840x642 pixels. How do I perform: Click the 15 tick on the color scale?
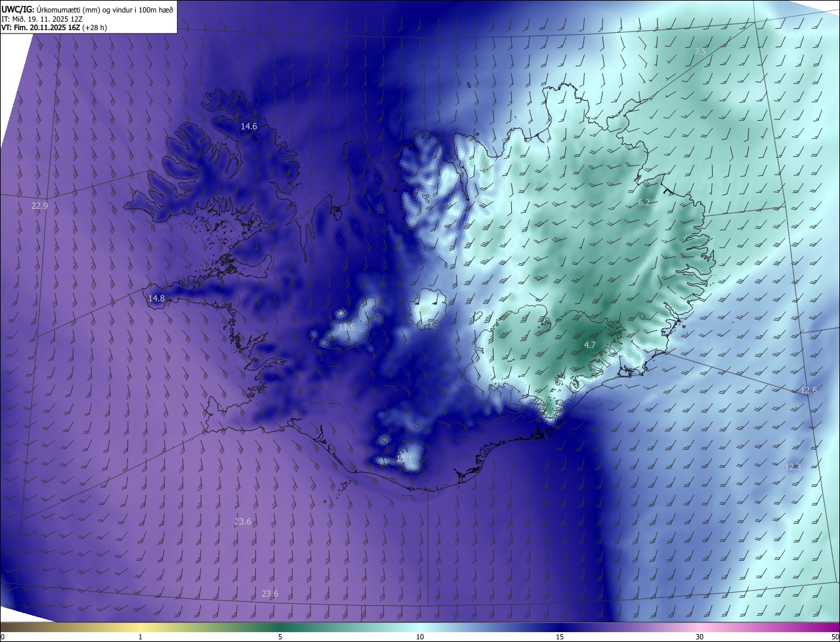point(560,637)
